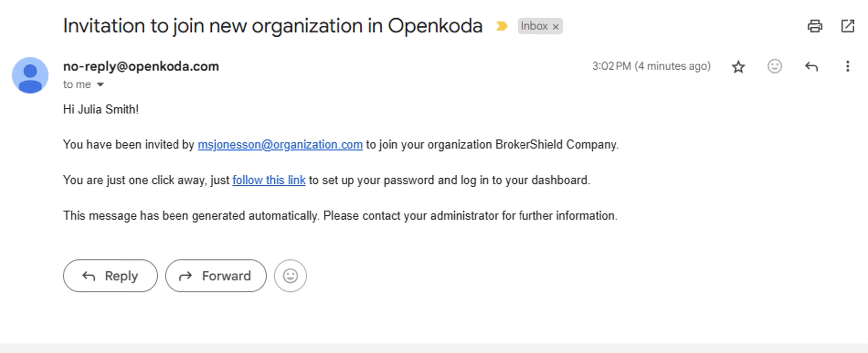Open the email in a new window
868x353 pixels.
(848, 26)
